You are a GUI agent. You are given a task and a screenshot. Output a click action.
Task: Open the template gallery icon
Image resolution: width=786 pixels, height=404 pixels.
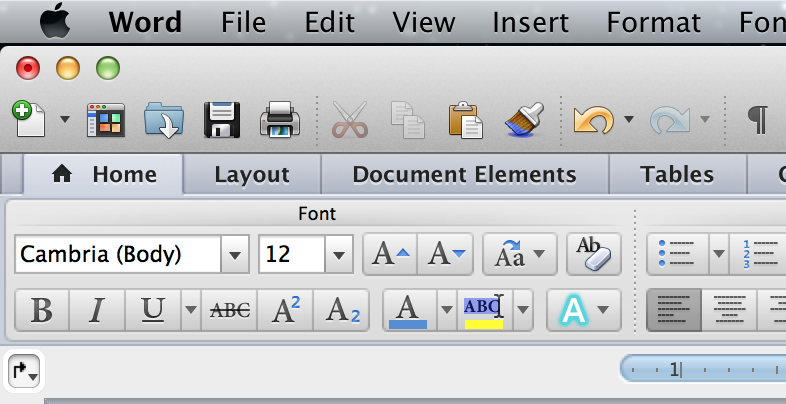[x=106, y=120]
